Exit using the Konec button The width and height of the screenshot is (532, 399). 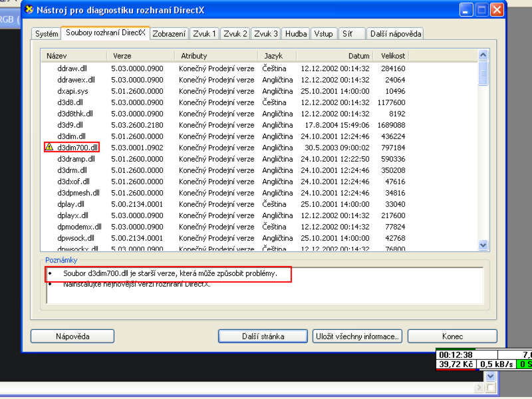[452, 336]
